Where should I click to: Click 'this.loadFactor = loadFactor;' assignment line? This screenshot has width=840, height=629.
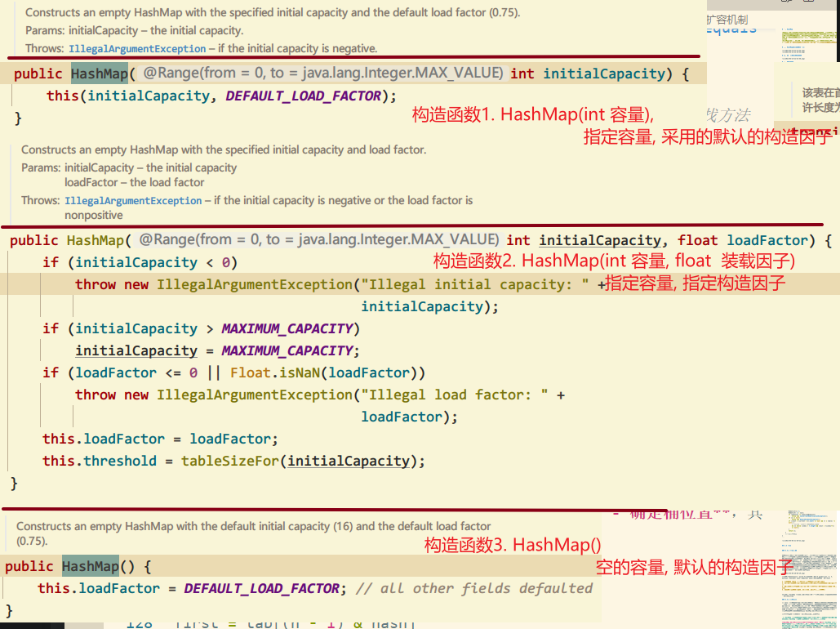click(x=161, y=439)
